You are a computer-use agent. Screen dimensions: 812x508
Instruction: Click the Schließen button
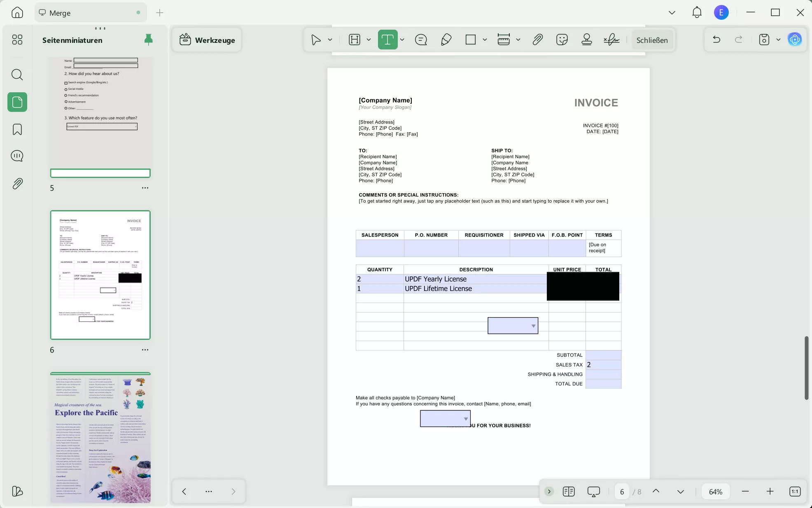652,40
